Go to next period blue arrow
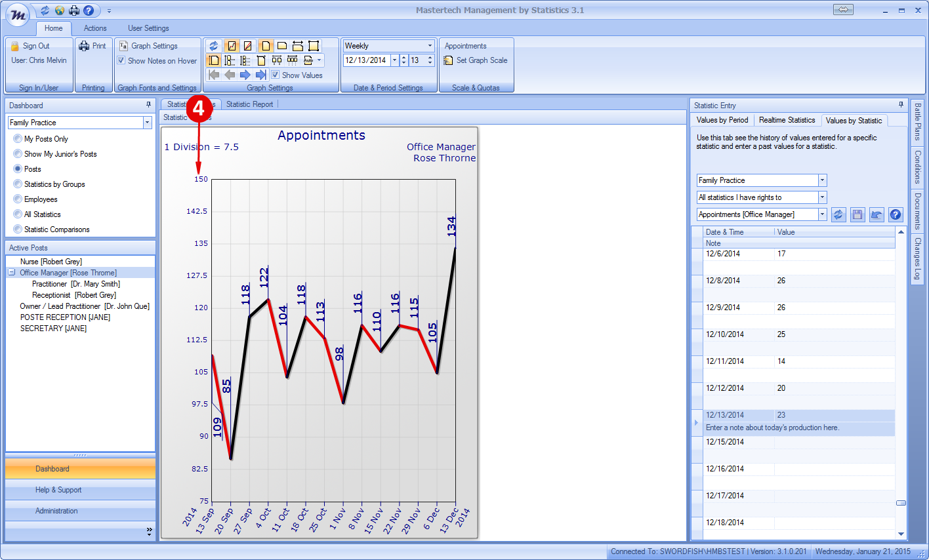 point(245,75)
